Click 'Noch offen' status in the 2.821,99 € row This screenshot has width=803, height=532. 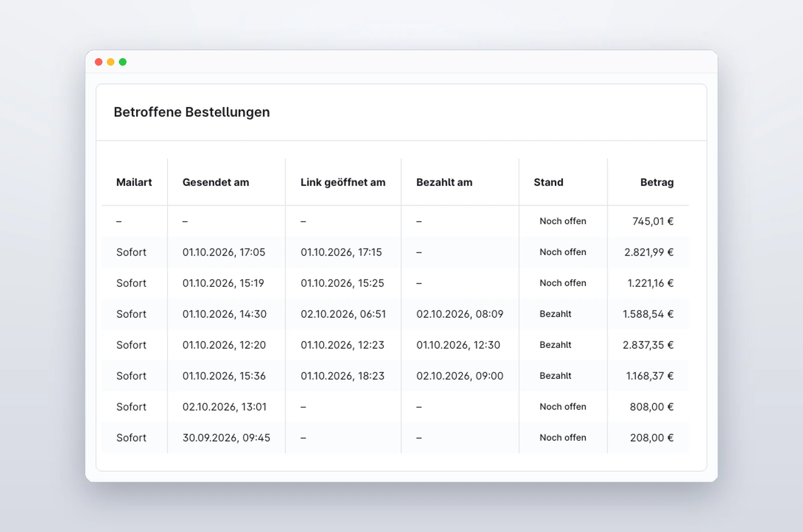(563, 252)
